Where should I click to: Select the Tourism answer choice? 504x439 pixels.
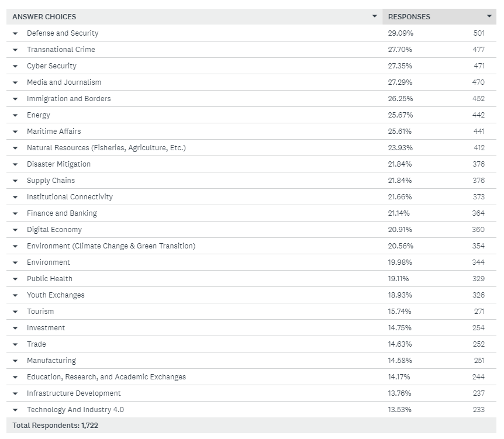40,312
